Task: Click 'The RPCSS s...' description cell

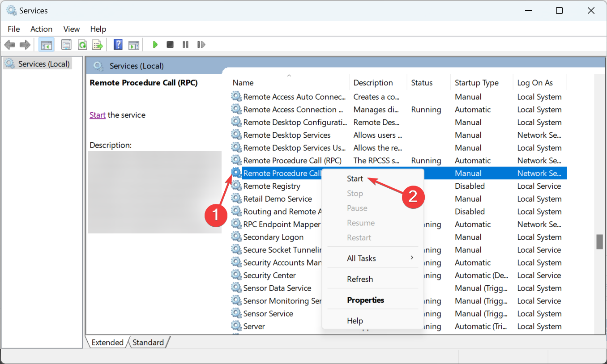Action: click(377, 161)
